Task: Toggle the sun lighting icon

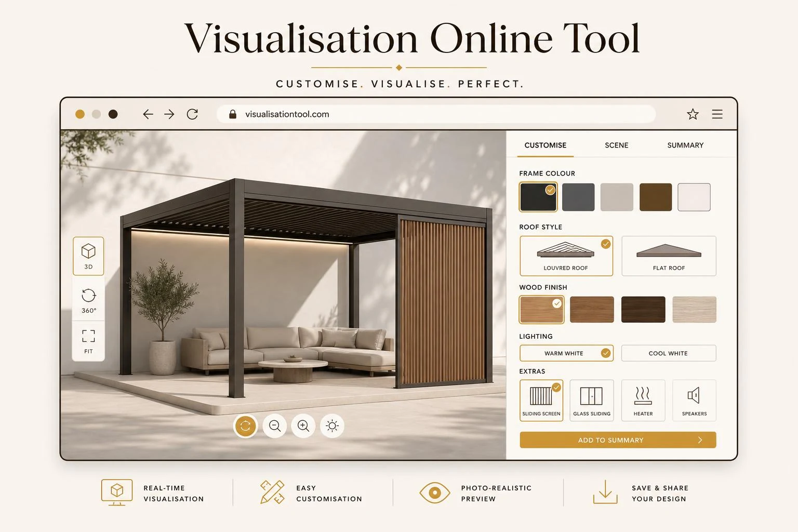Action: coord(332,426)
